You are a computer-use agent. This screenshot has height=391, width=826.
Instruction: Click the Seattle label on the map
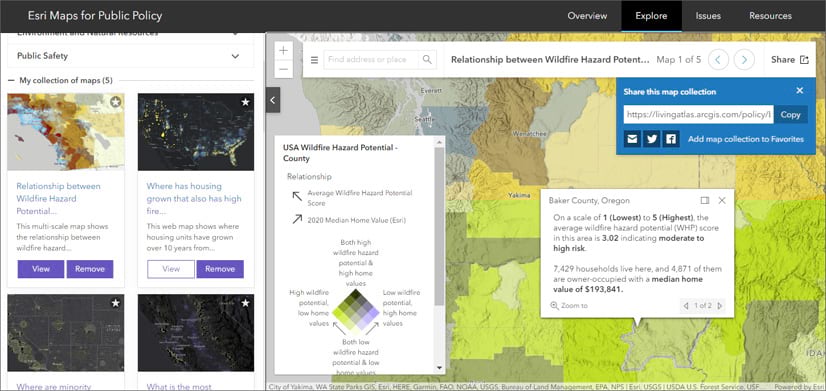point(425,119)
